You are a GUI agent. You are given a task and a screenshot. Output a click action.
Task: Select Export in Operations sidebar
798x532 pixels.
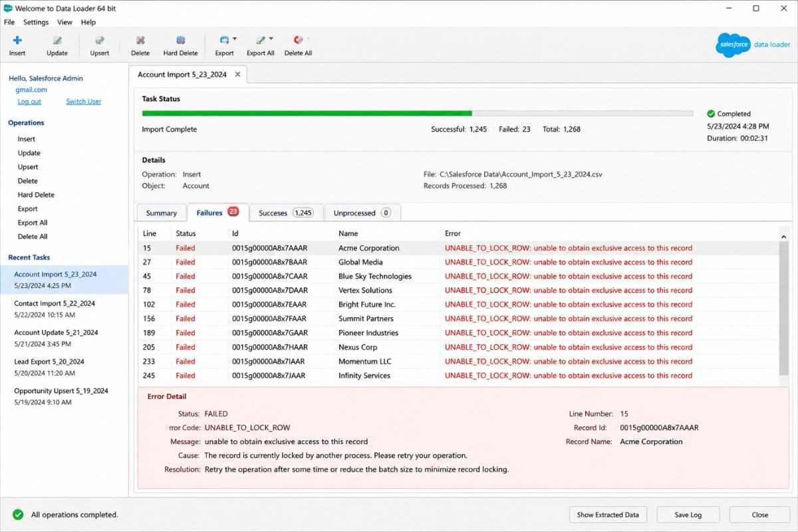click(28, 209)
